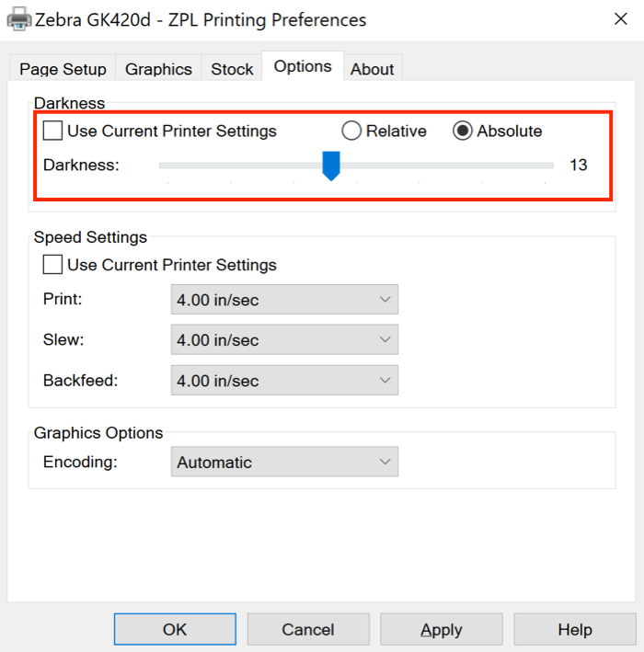Select the Absolute darkness radio button
The image size is (644, 652).
click(x=463, y=131)
